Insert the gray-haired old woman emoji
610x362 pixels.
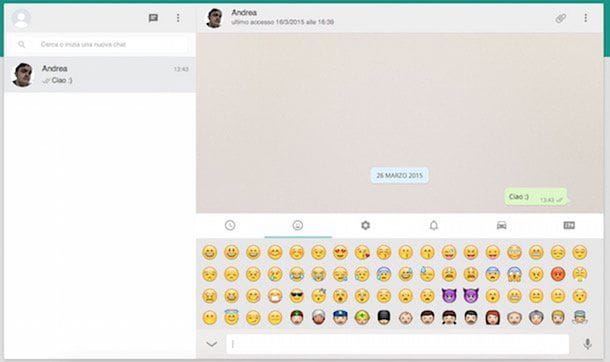point(536,317)
